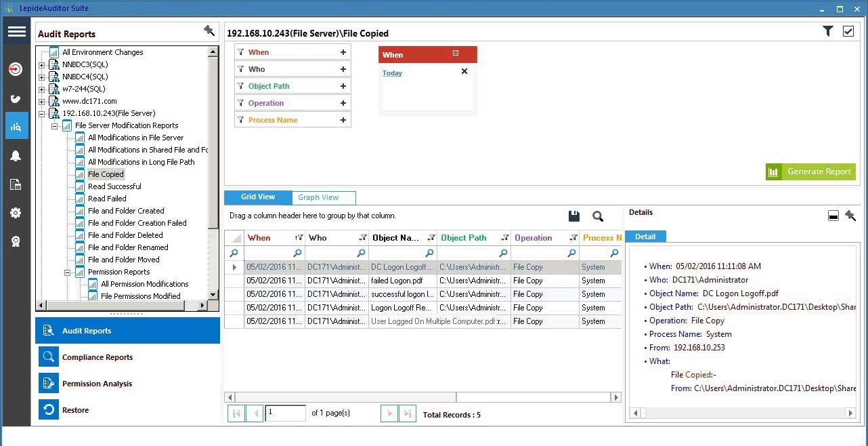Select the Detail tab in the Details panel
This screenshot has width=868, height=446.
(645, 237)
